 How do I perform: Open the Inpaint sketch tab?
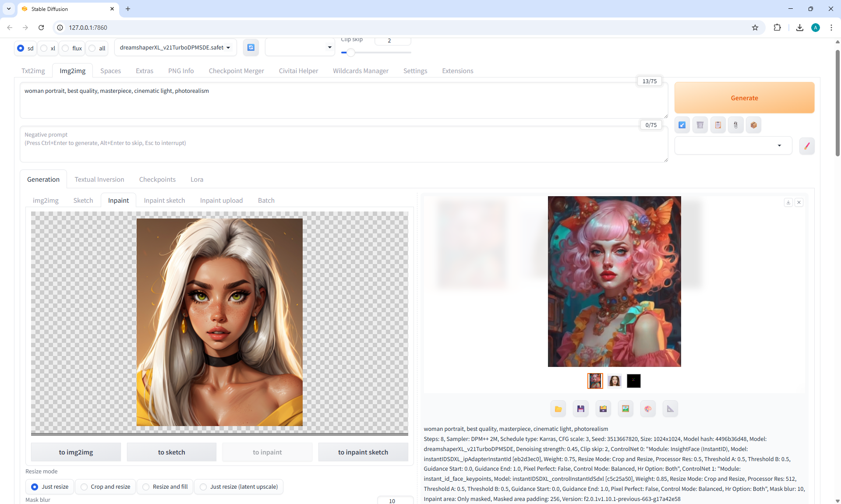coord(164,200)
